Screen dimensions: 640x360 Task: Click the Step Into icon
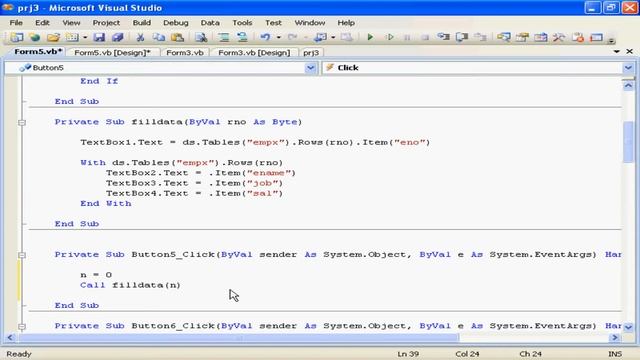443,38
